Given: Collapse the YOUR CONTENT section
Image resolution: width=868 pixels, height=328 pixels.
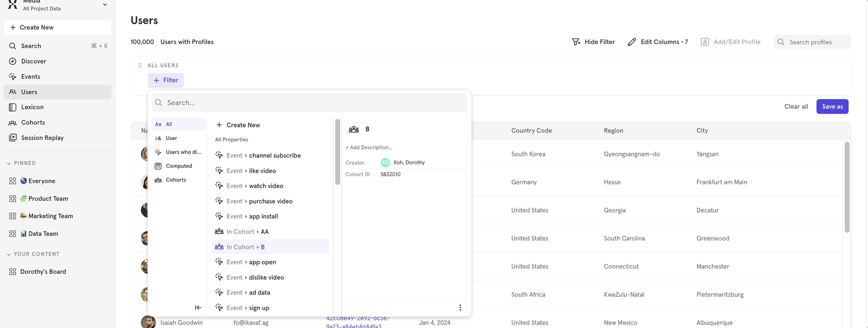Looking at the screenshot, I should [x=9, y=254].
